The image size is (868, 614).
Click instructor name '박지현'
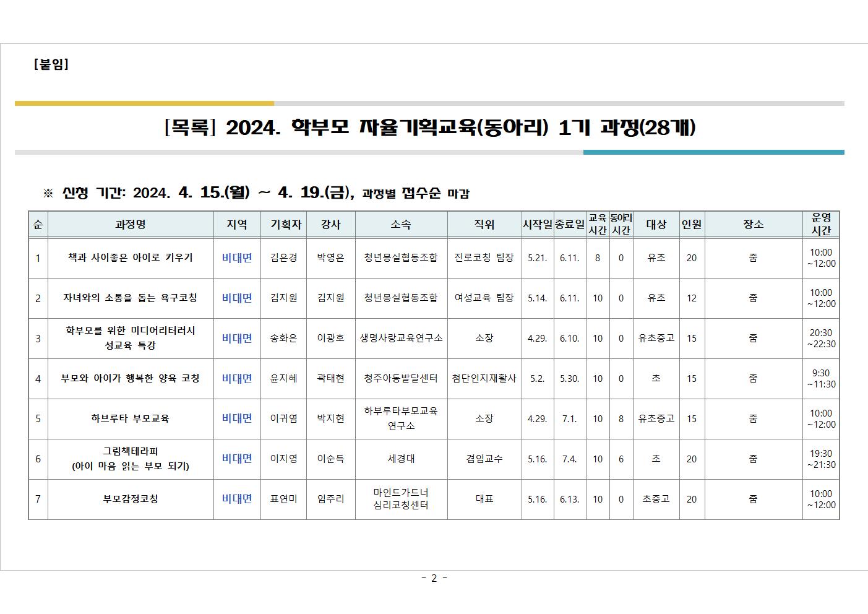point(331,418)
